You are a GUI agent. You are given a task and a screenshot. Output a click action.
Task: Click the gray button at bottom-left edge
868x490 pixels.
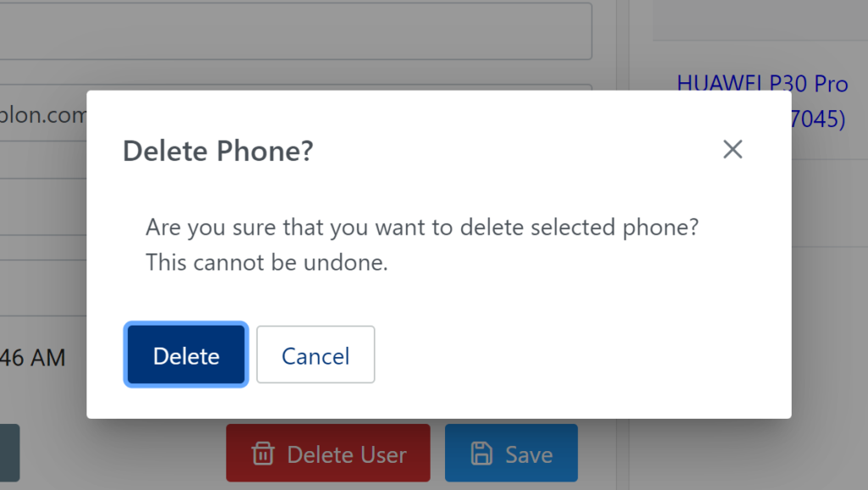[8, 453]
